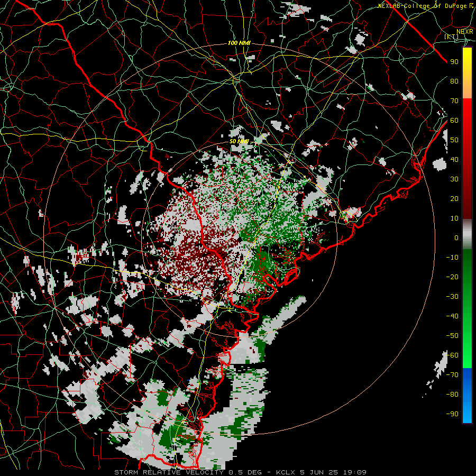Click the 50 value on the velocity scale
The image size is (476, 476).
(454, 140)
